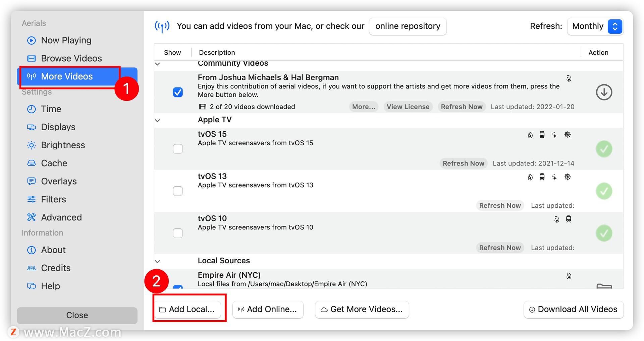Click the tram icon on tvOS 15 row
Screen dimensions: 644x341
542,135
